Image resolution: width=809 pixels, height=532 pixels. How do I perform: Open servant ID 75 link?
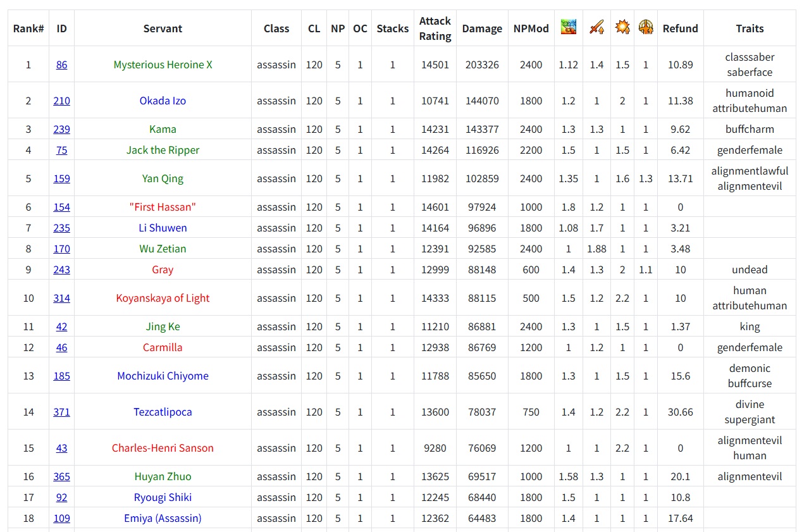tap(61, 150)
